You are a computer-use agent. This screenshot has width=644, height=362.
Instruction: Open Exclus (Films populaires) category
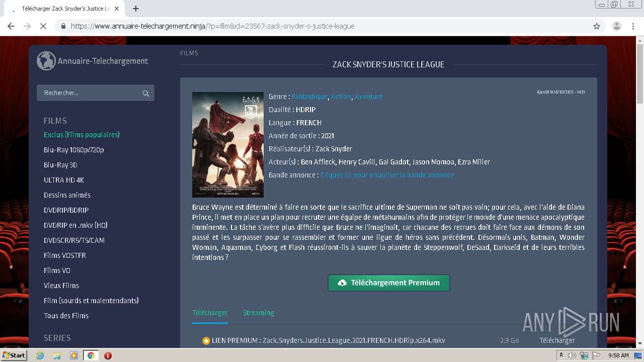click(82, 135)
